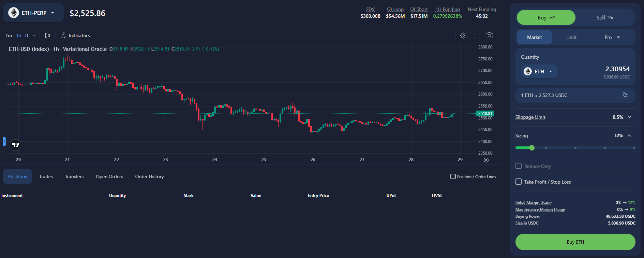Open the Pro order type dropdown
Viewport: 644px width, 258px height.
[612, 37]
